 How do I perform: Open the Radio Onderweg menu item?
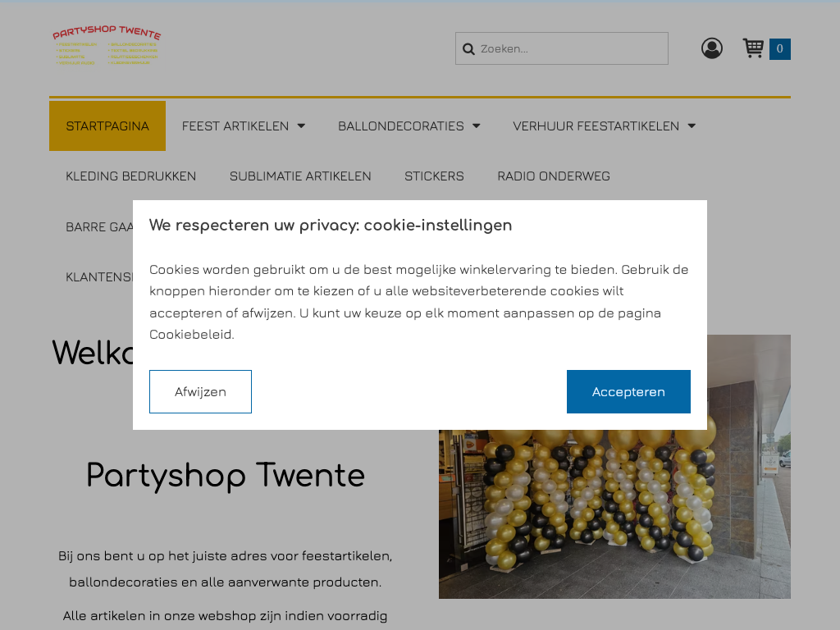point(554,176)
